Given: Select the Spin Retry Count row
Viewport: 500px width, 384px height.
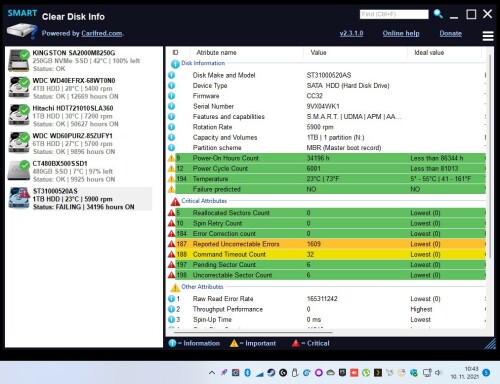Looking at the screenshot, I should [x=327, y=223].
